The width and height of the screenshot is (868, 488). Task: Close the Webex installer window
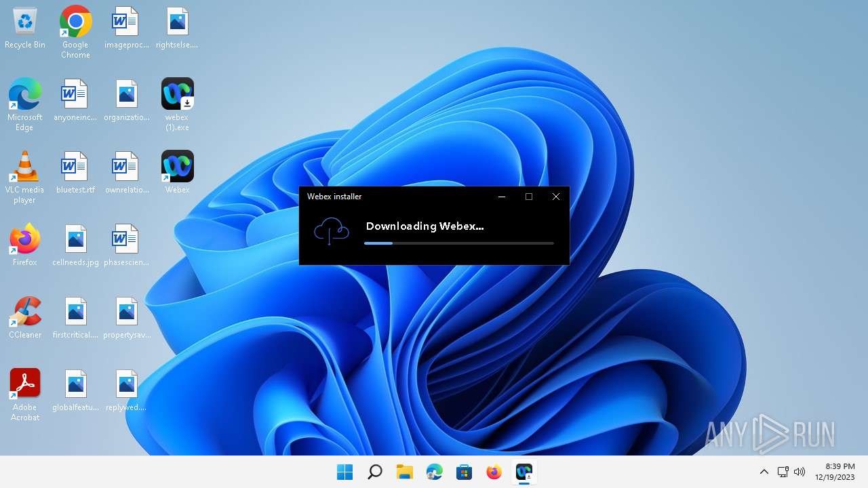click(x=556, y=197)
